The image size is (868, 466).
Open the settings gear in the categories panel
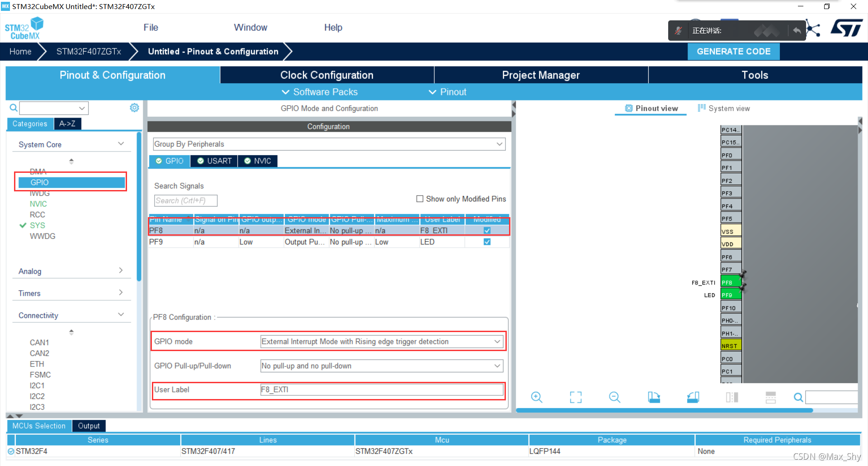click(x=134, y=108)
